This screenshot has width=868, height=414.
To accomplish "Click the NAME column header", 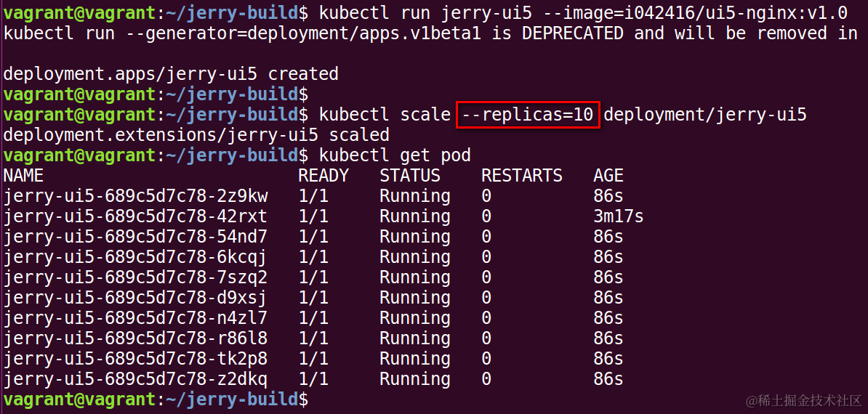I will (23, 176).
